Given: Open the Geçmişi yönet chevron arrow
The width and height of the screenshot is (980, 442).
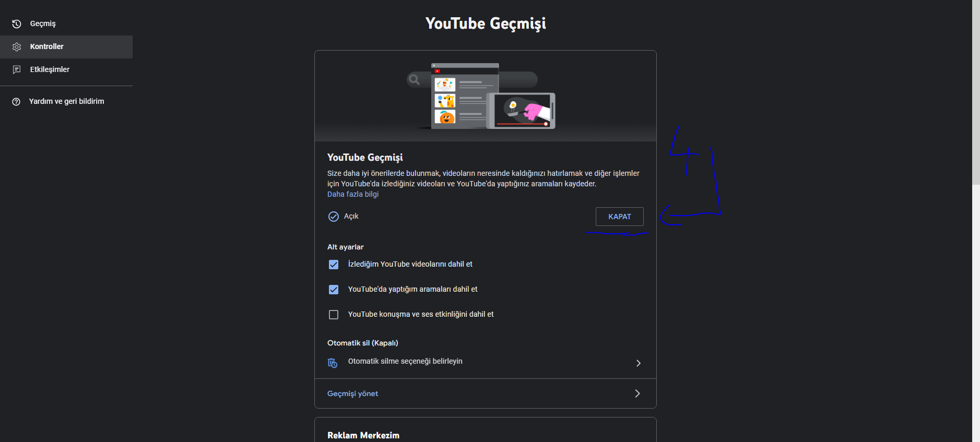Looking at the screenshot, I should 637,393.
